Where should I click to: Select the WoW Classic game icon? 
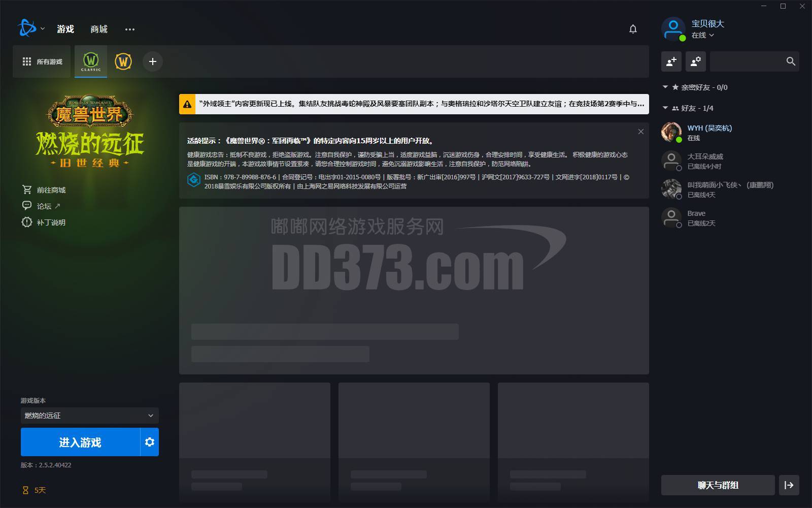tap(91, 61)
